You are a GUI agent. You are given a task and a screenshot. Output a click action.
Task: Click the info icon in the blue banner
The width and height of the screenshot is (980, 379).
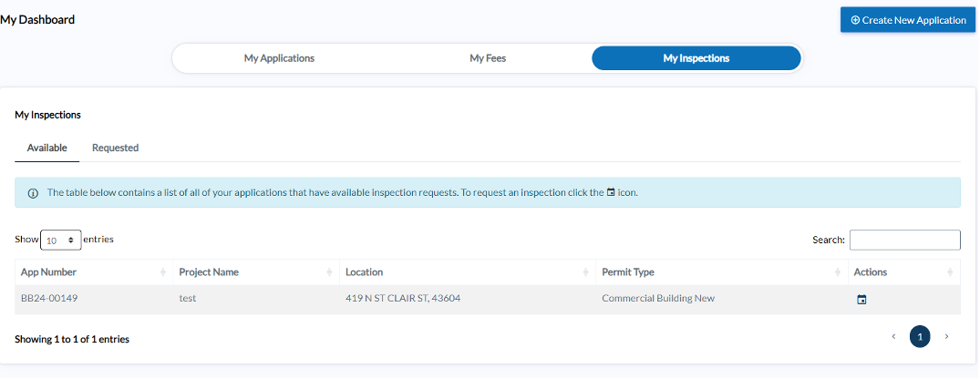coord(33,193)
